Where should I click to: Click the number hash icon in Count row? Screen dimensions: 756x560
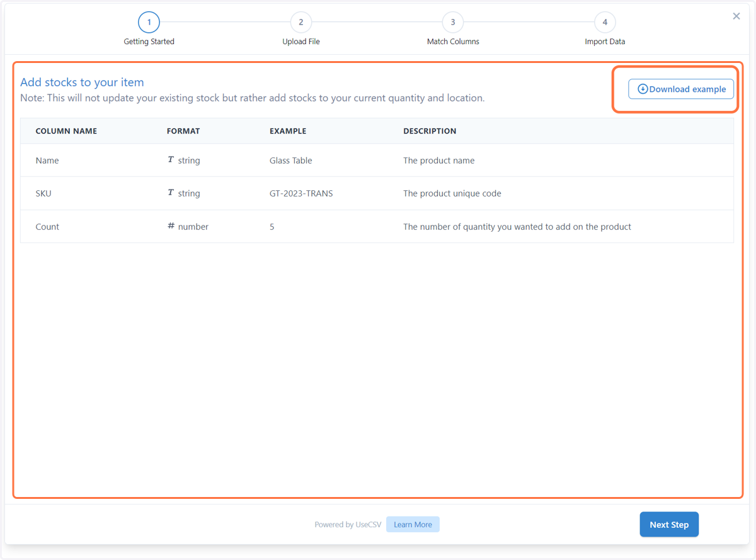(171, 226)
